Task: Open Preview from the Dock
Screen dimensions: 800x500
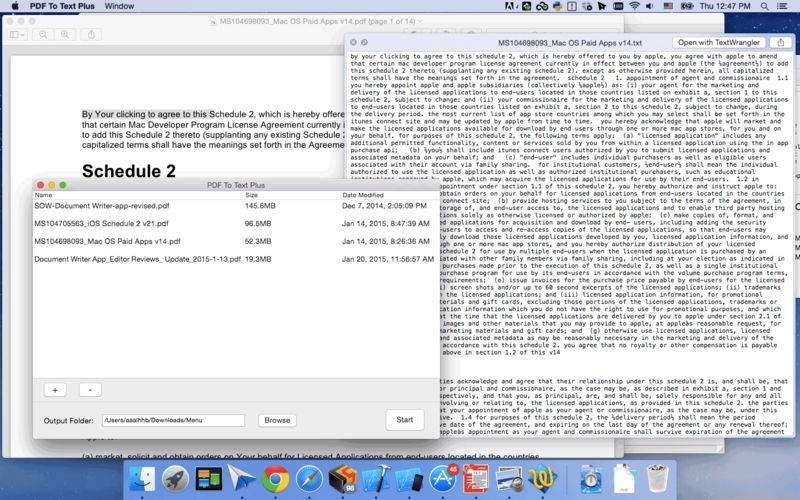Action: click(x=509, y=480)
